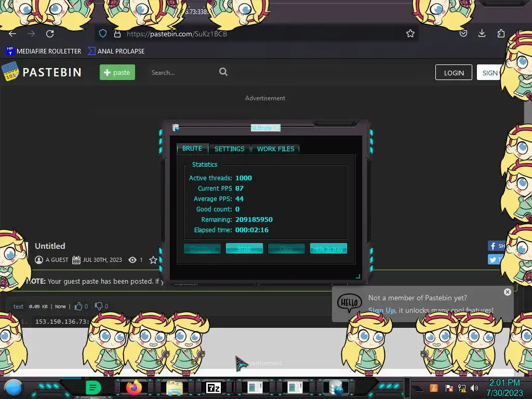Viewport: 532px width, 399px height.
Task: Click the dimmed Continue button
Action: [x=202, y=248]
